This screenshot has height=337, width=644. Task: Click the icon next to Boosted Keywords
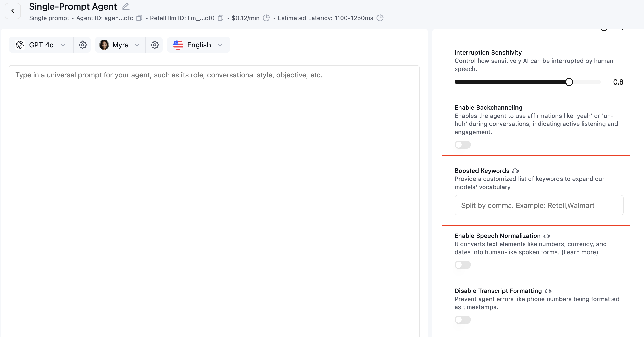click(x=515, y=171)
